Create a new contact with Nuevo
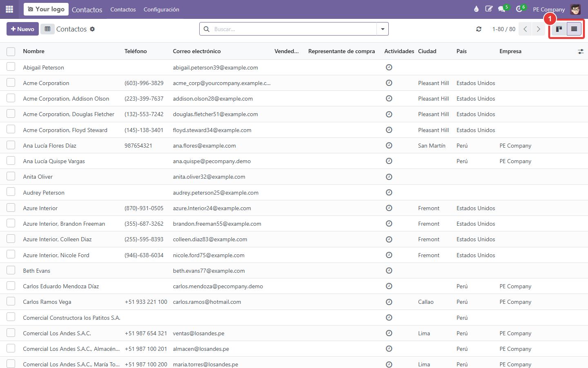The height and width of the screenshot is (368, 588). 22,29
